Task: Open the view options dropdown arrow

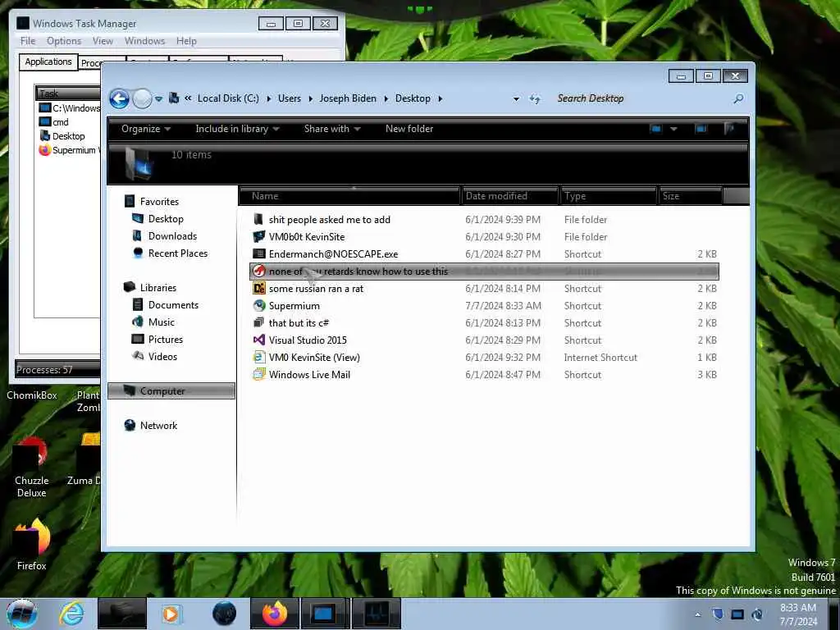Action: point(674,129)
